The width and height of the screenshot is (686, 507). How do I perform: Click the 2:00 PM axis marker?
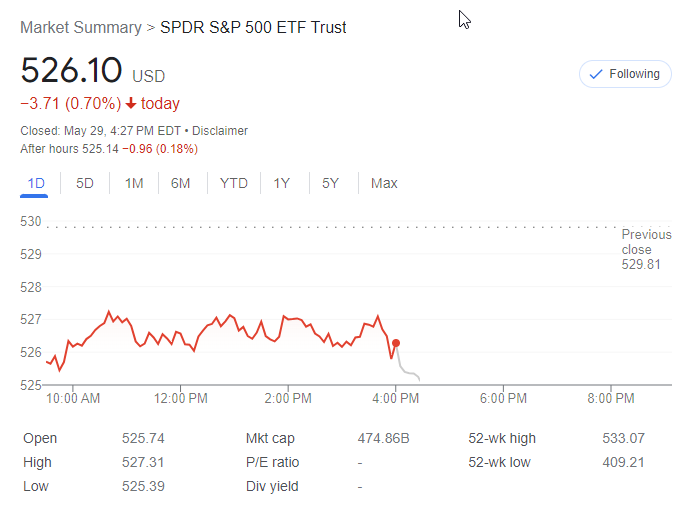pos(288,398)
